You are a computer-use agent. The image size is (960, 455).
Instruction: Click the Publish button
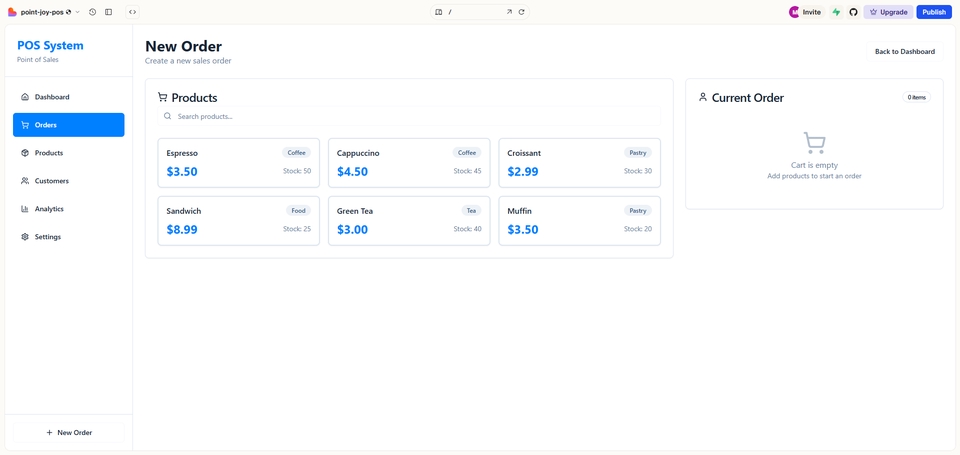(934, 12)
